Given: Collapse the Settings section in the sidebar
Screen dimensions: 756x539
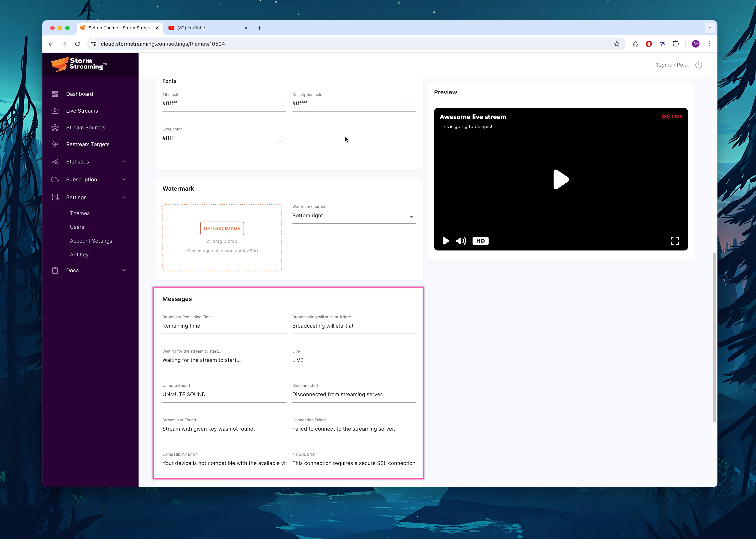Looking at the screenshot, I should click(124, 197).
